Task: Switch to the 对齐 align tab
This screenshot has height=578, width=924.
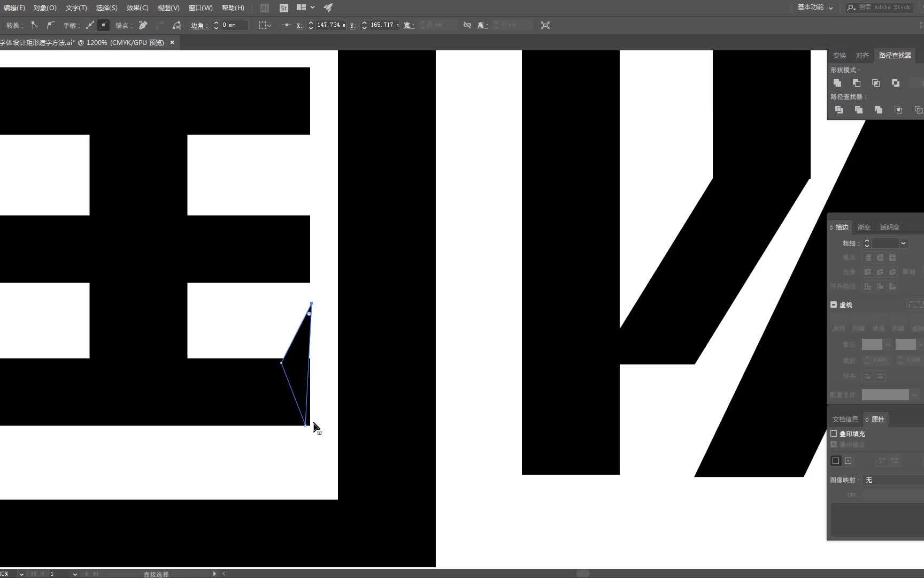Action: (862, 56)
